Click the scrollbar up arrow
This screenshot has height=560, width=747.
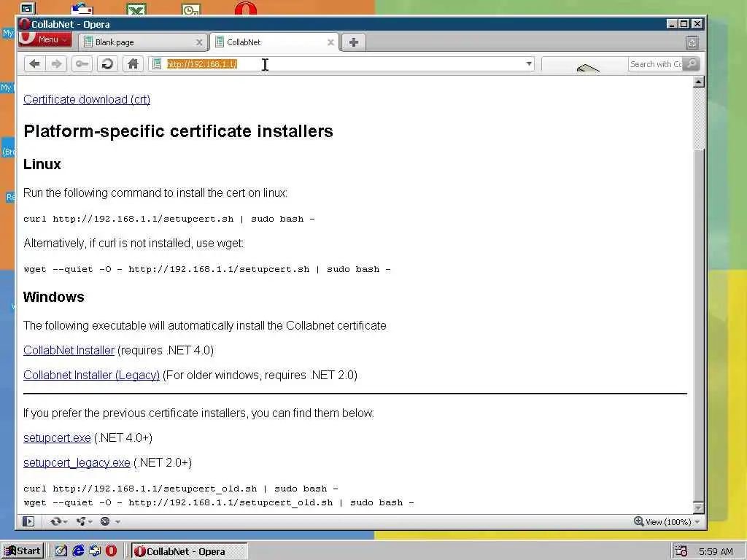pos(698,82)
